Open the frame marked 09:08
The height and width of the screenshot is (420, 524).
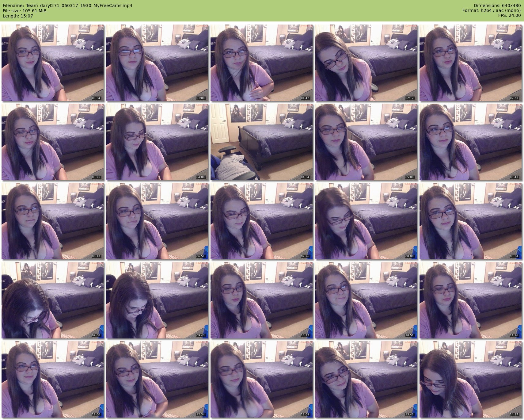pyautogui.click(x=53, y=300)
